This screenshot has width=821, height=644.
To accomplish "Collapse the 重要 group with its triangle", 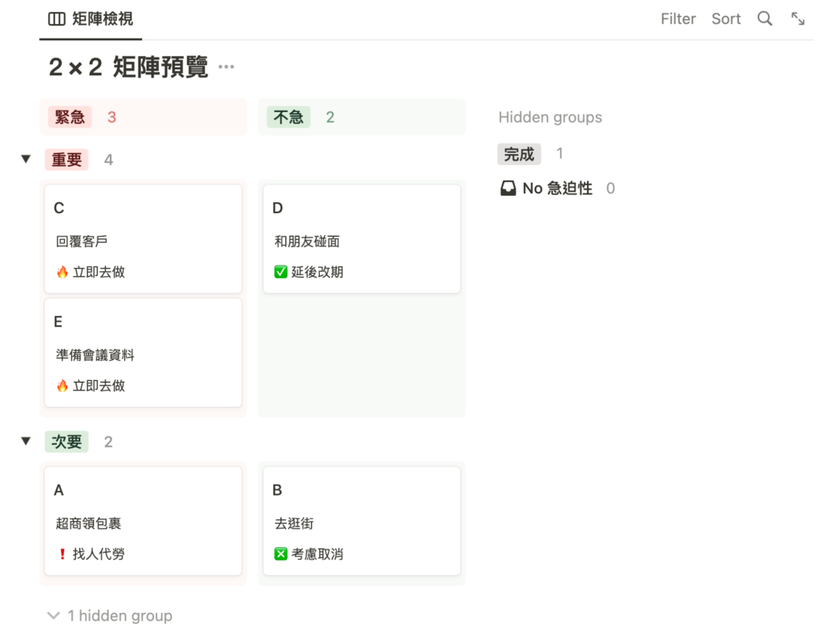I will pyautogui.click(x=26, y=159).
